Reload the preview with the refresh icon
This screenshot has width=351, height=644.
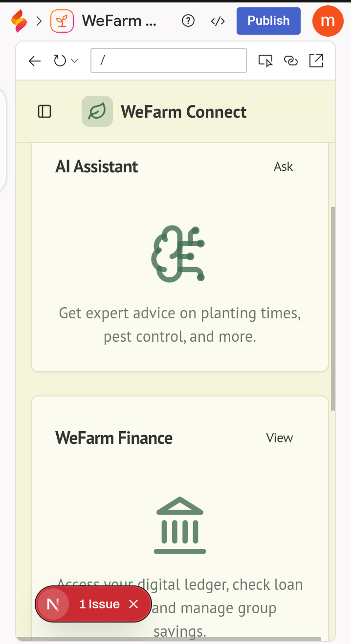pyautogui.click(x=60, y=61)
